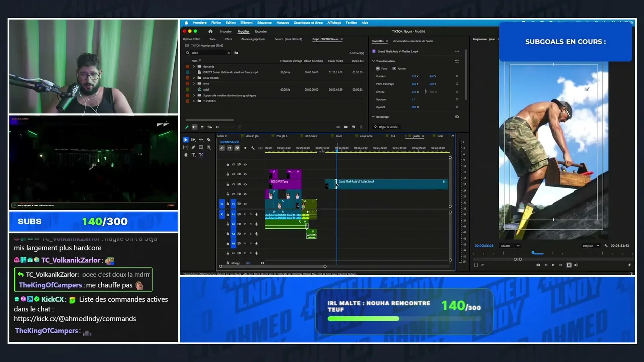Toggle insert sequences as nests option
This screenshot has width=644, height=362.
coord(222,148)
